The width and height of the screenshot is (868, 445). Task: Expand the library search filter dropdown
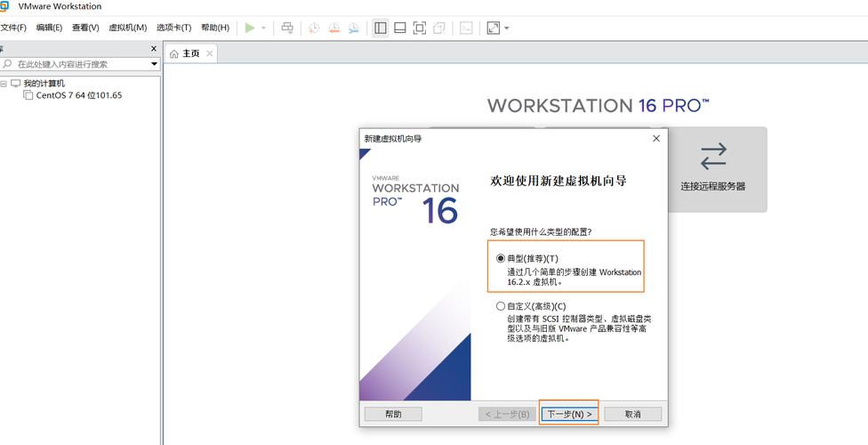(x=155, y=64)
